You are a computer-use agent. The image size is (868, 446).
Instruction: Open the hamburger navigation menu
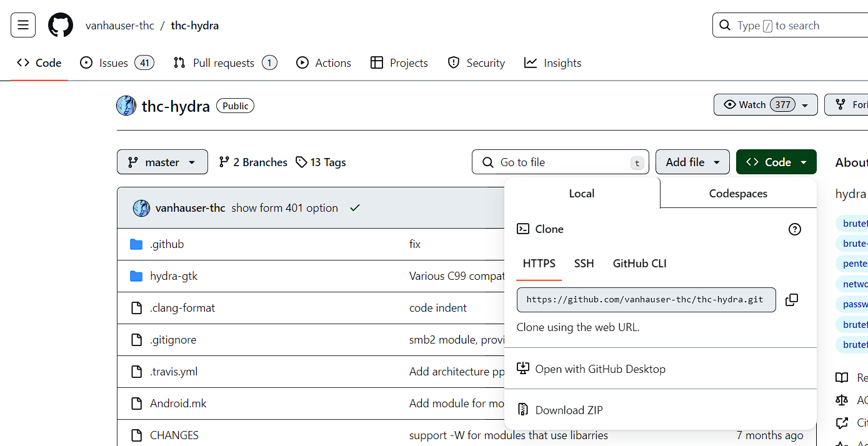pyautogui.click(x=23, y=26)
